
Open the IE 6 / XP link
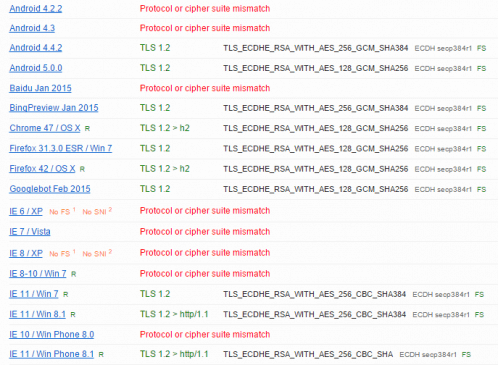pyautogui.click(x=26, y=211)
